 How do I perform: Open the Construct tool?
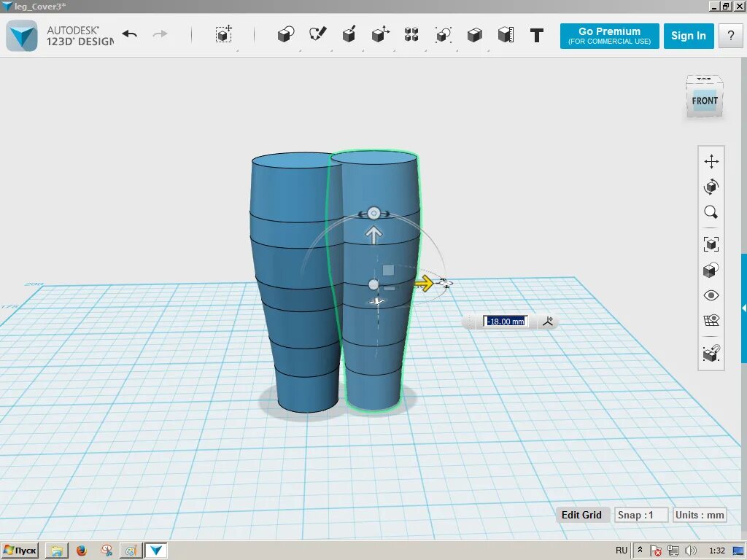(349, 35)
